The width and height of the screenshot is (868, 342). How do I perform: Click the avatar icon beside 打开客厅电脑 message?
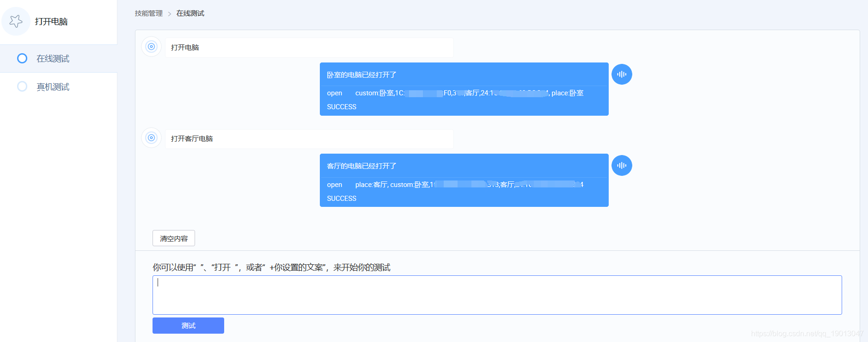[151, 137]
